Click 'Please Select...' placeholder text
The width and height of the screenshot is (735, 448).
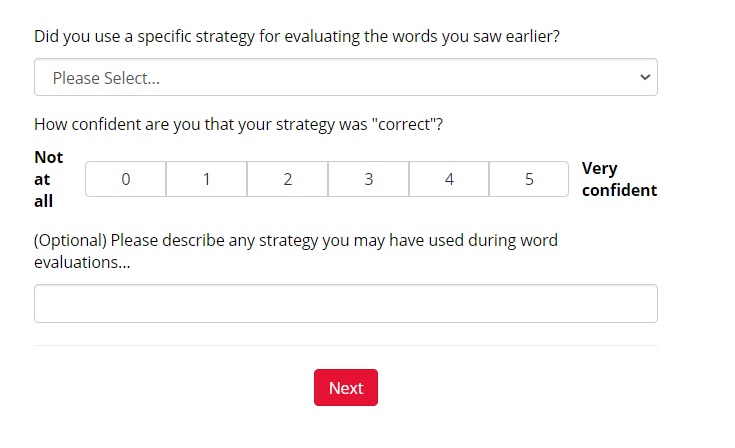point(106,78)
